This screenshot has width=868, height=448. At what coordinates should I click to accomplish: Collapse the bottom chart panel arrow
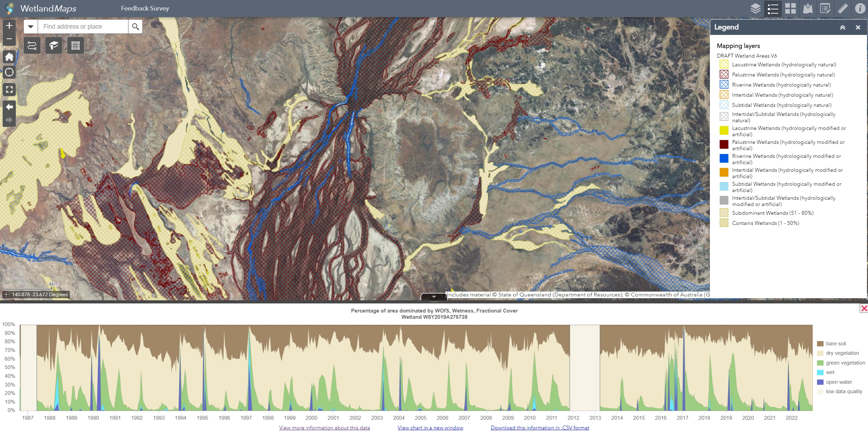pyautogui.click(x=434, y=297)
